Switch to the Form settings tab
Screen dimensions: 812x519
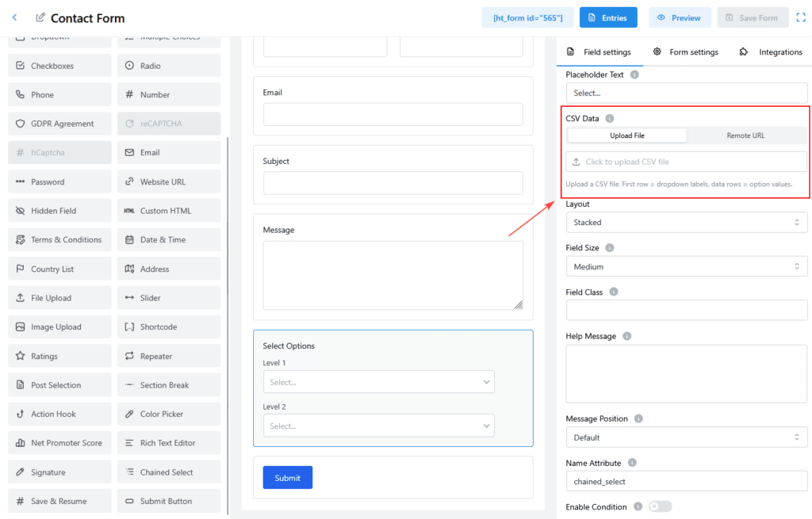click(686, 52)
